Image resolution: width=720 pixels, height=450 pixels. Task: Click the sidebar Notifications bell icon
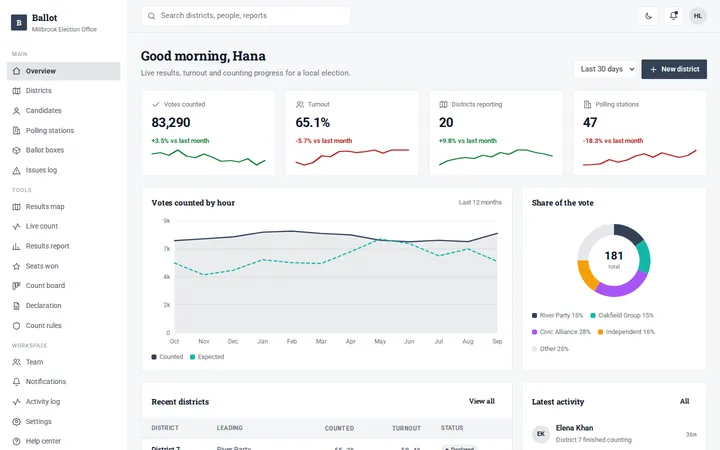pos(17,382)
